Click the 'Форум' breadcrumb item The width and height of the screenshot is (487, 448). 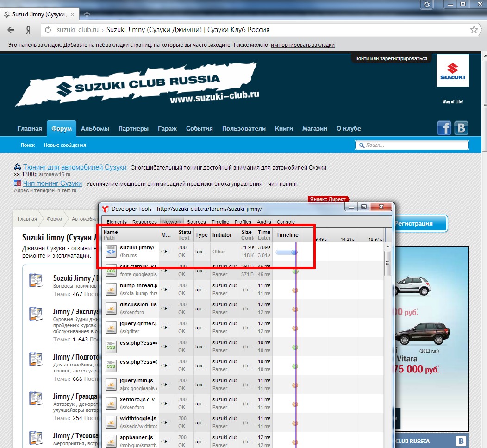coord(54,219)
